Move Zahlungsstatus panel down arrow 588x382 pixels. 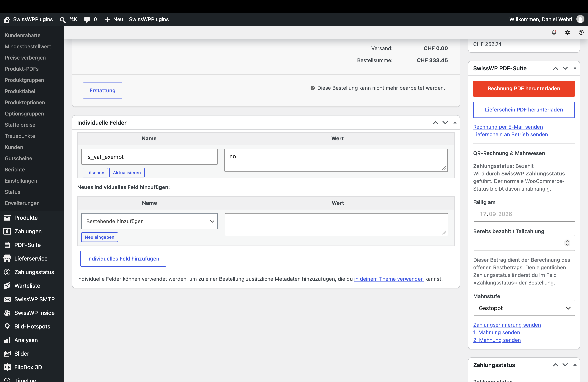(x=565, y=365)
